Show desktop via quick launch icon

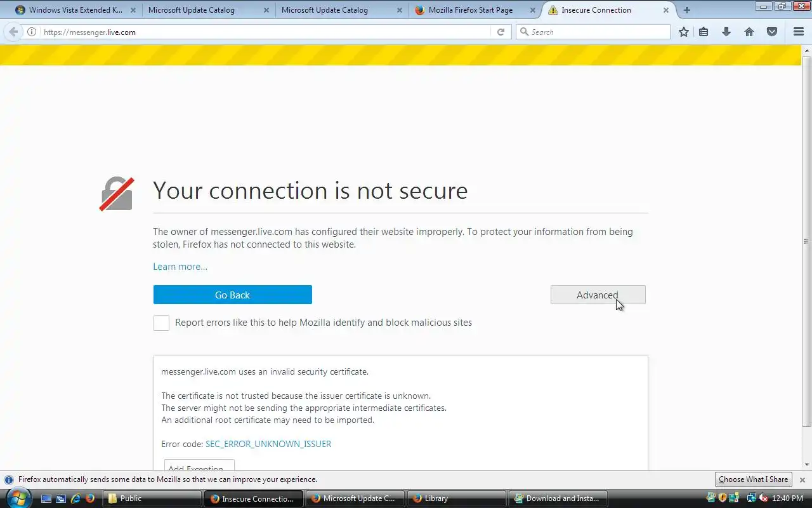coord(46,498)
